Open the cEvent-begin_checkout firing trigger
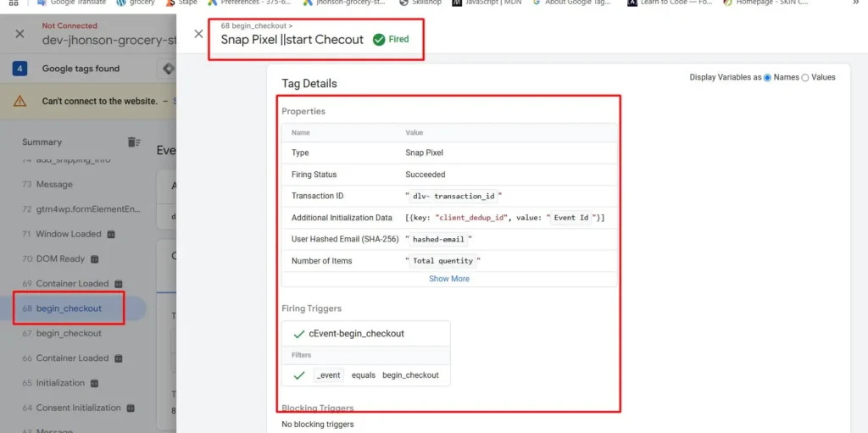Image resolution: width=868 pixels, height=433 pixels. (357, 334)
